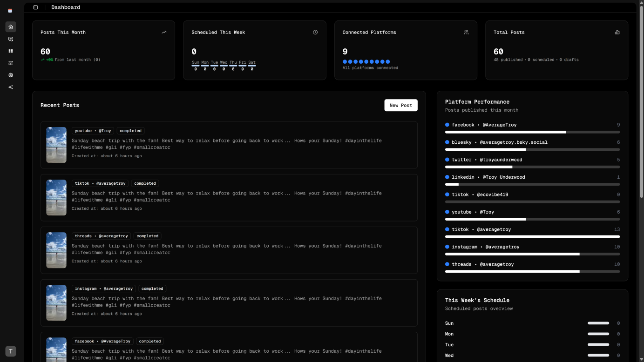The image size is (644, 362).
Task: Open the post composer message icon
Action: 11,39
